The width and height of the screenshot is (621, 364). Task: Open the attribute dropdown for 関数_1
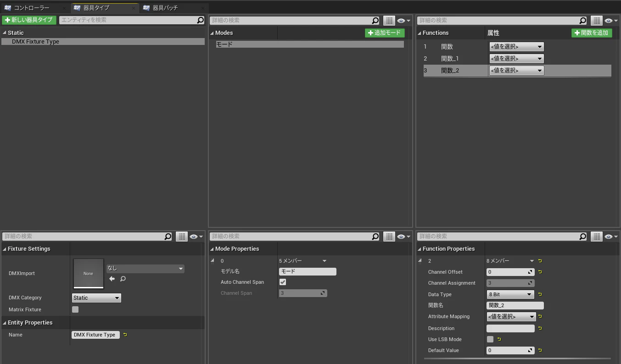(x=516, y=59)
